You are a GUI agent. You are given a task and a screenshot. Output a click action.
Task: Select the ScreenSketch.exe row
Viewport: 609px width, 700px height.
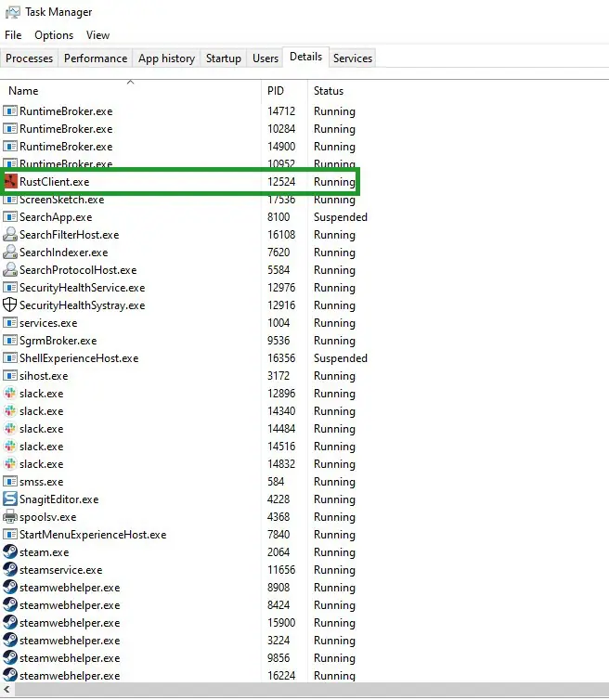(188, 199)
